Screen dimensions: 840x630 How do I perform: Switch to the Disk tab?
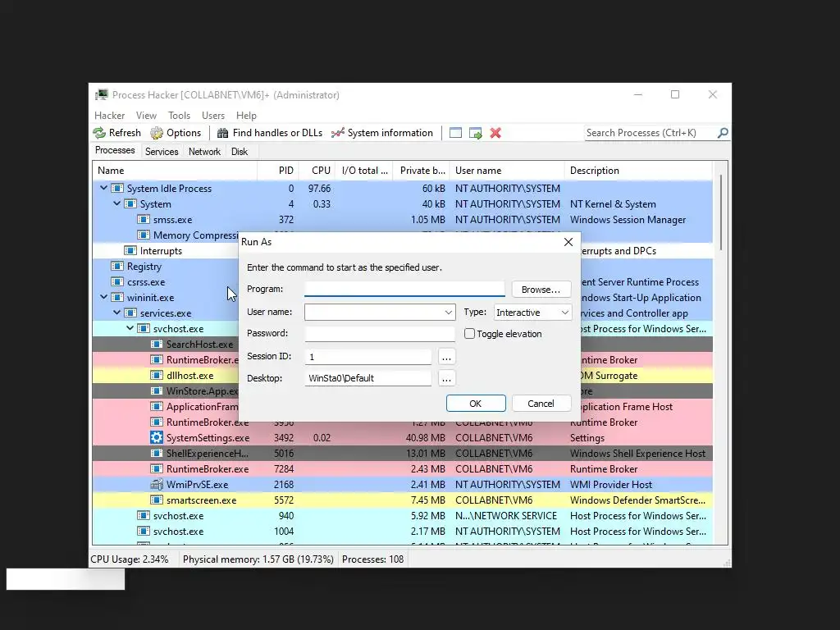tap(240, 152)
